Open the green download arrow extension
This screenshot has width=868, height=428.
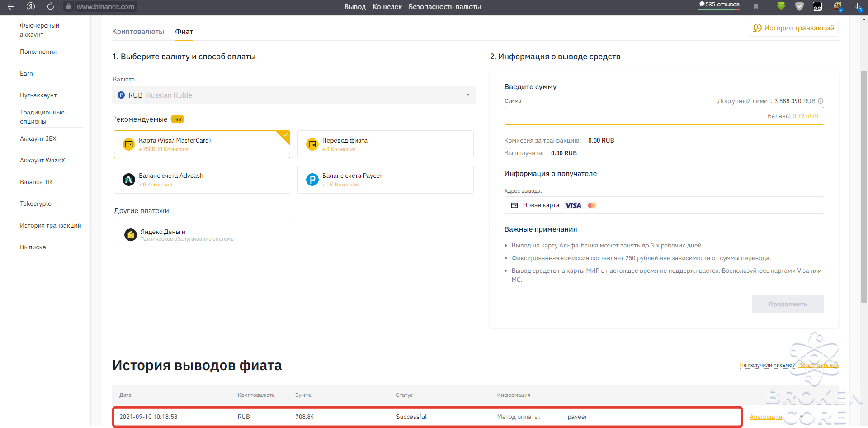coord(781,6)
